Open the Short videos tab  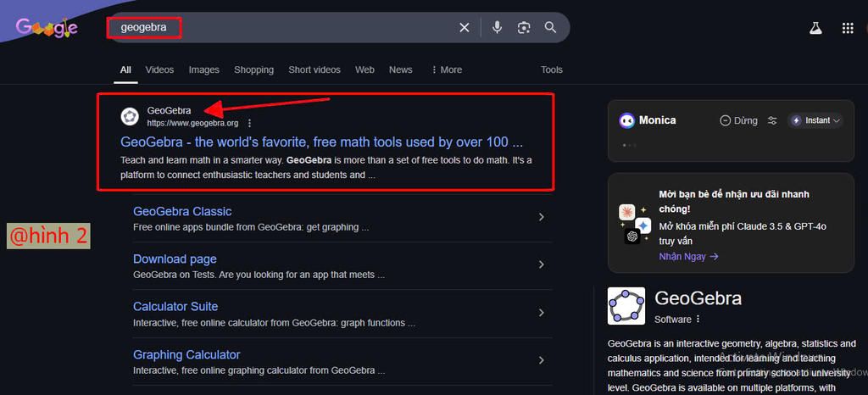point(314,70)
